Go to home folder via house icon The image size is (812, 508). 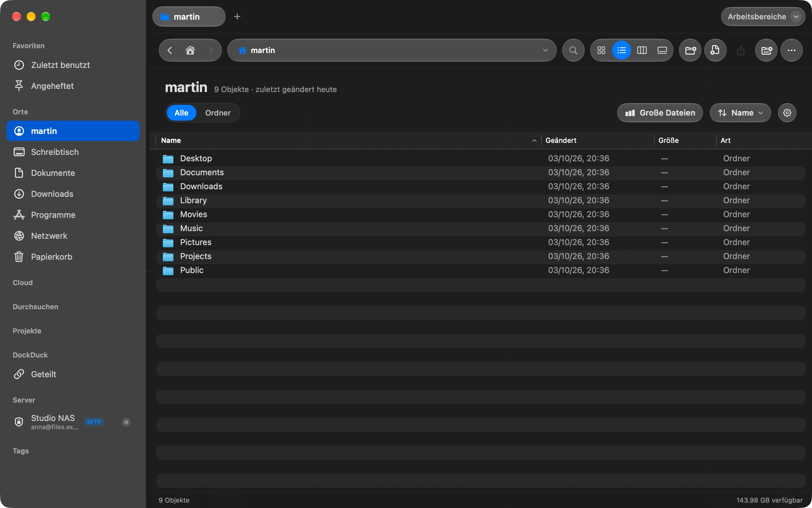pyautogui.click(x=190, y=50)
